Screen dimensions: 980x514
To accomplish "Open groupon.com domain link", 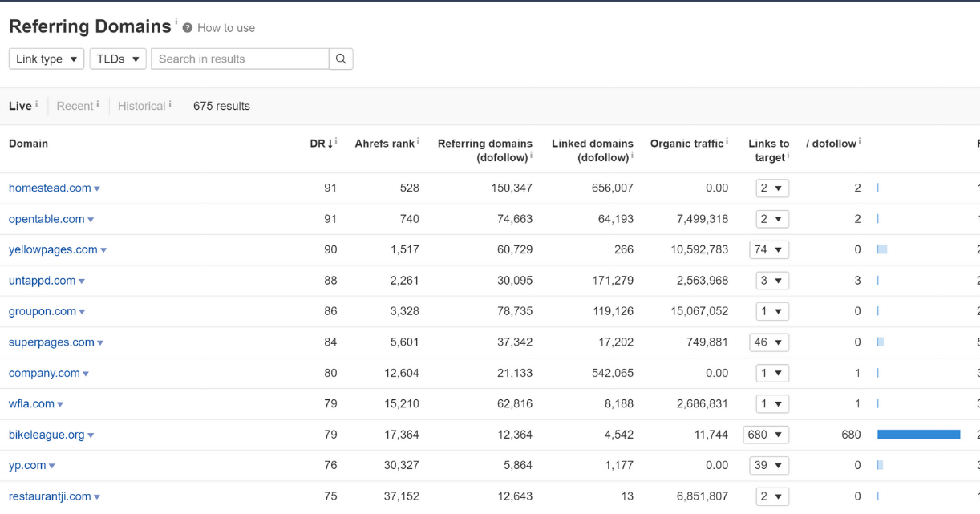I will pos(43,311).
